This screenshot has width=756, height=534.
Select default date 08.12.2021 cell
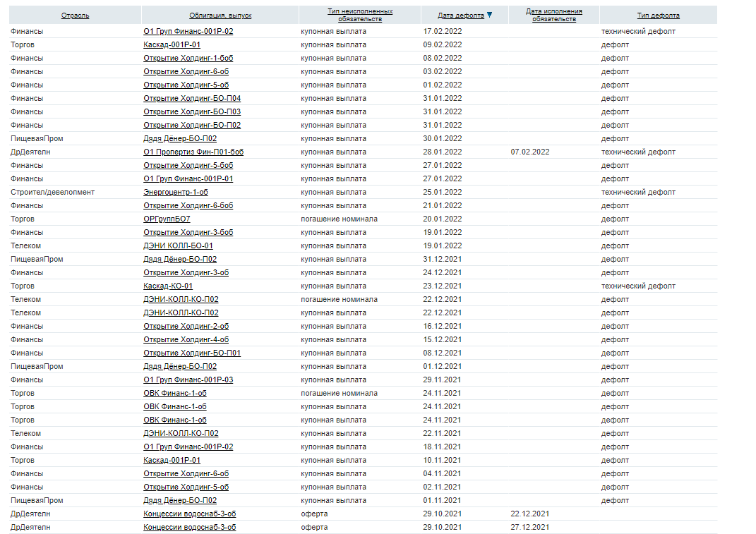442,353
